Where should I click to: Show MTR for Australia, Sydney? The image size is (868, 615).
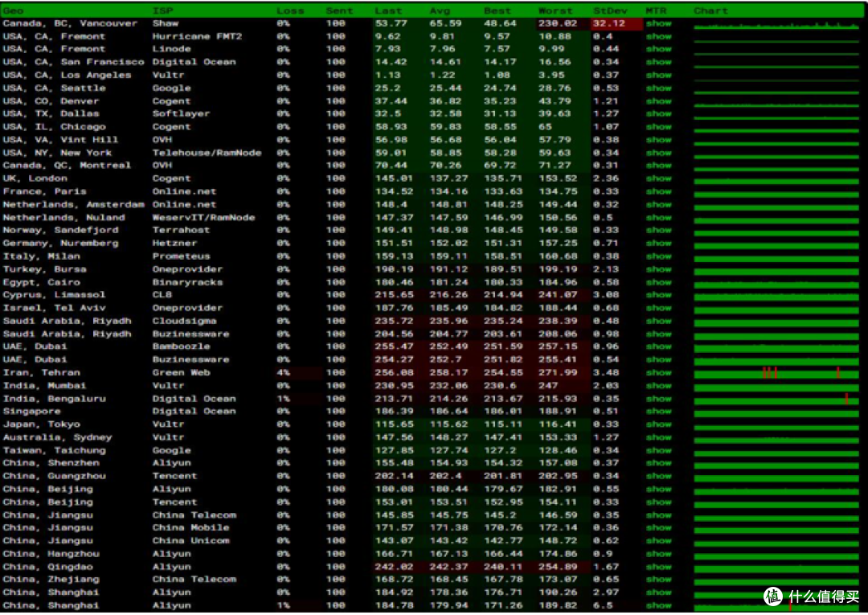[x=659, y=437]
